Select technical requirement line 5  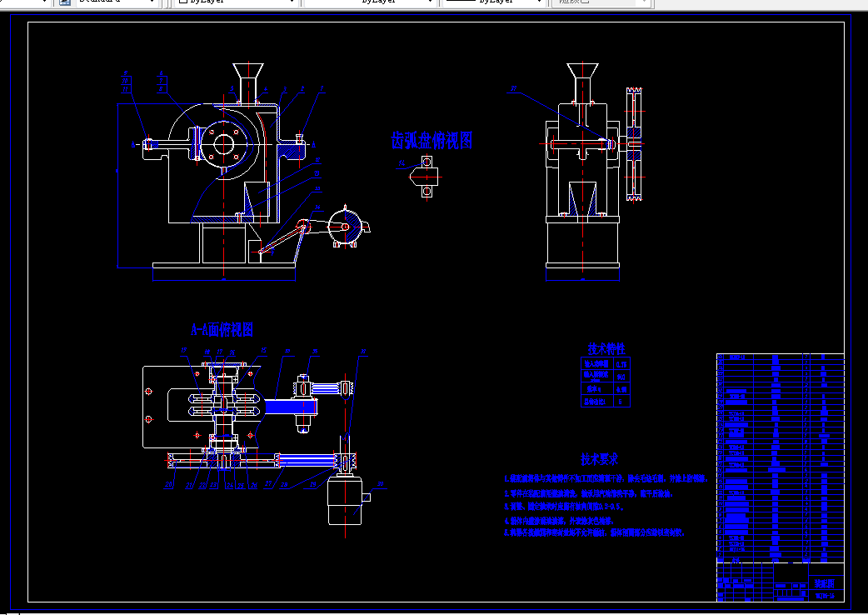[595, 532]
